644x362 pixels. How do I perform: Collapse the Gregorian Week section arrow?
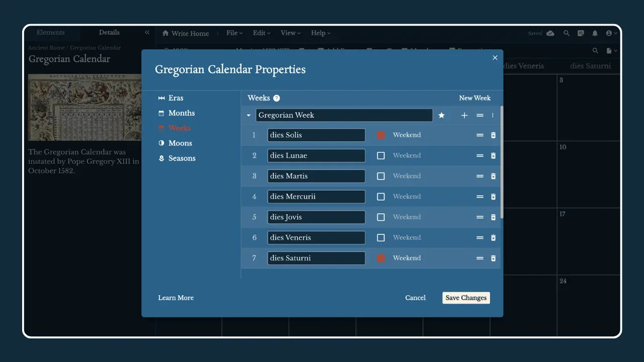(249, 115)
